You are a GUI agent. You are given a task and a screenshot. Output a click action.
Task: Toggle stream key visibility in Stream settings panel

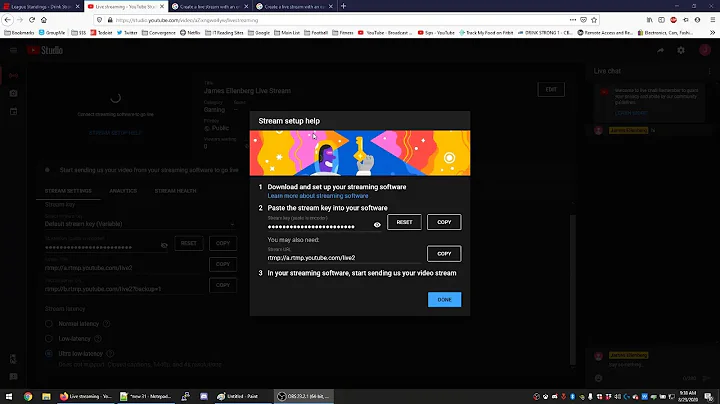coord(164,246)
